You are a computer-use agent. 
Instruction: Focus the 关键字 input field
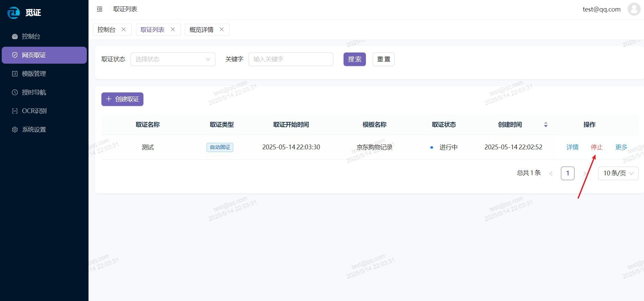(x=291, y=59)
